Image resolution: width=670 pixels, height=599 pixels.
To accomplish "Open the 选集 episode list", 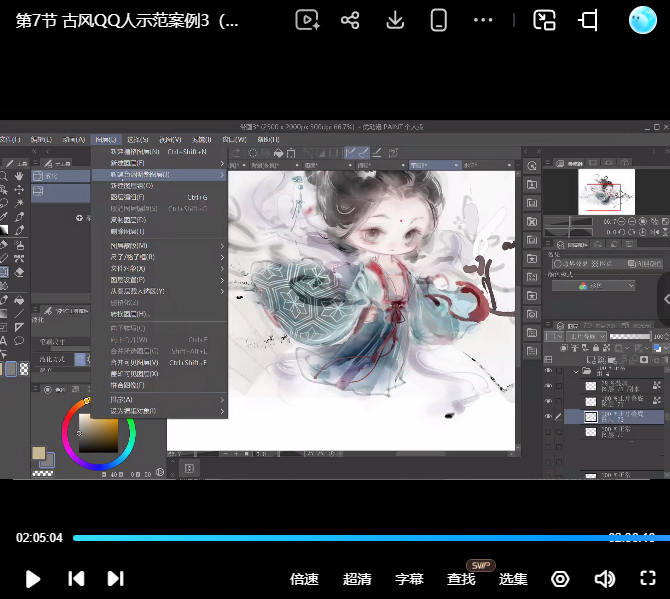I will point(513,579).
